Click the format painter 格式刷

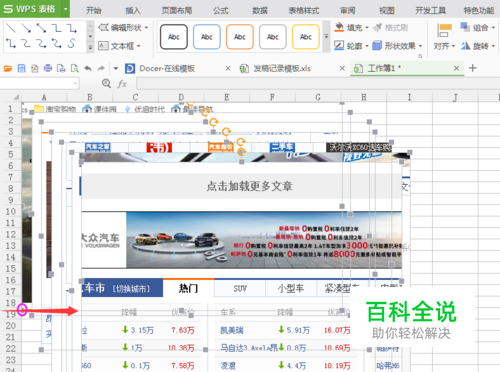pos(391,28)
